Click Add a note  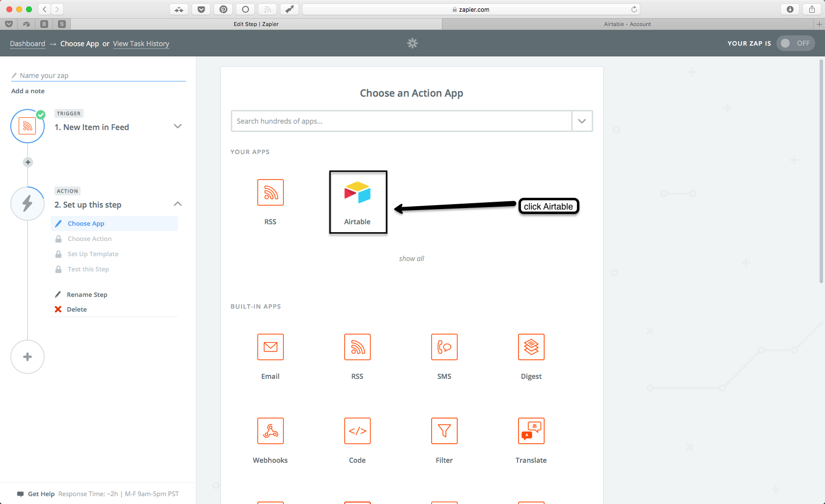pos(28,91)
